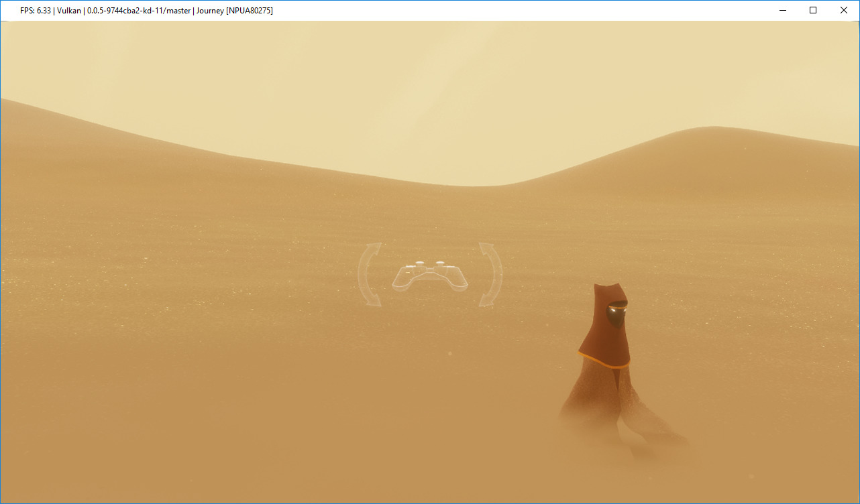Click the right curved tilt arrow

(490, 275)
